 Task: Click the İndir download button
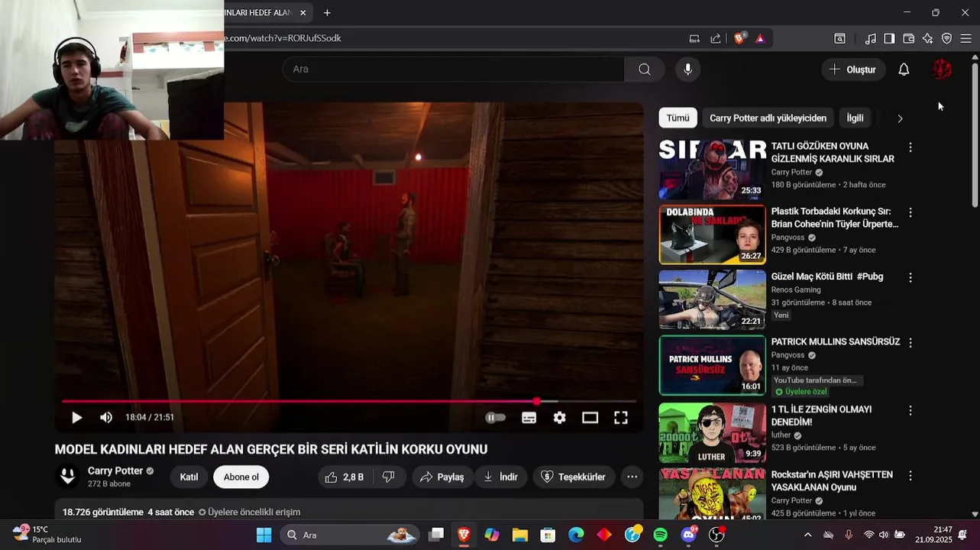pos(500,477)
